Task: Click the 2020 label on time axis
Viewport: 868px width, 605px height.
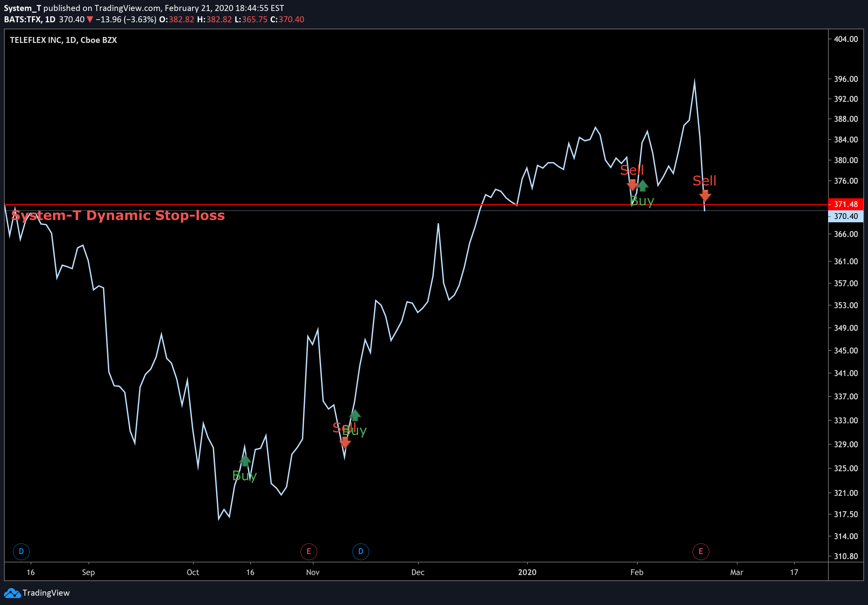Action: (527, 572)
